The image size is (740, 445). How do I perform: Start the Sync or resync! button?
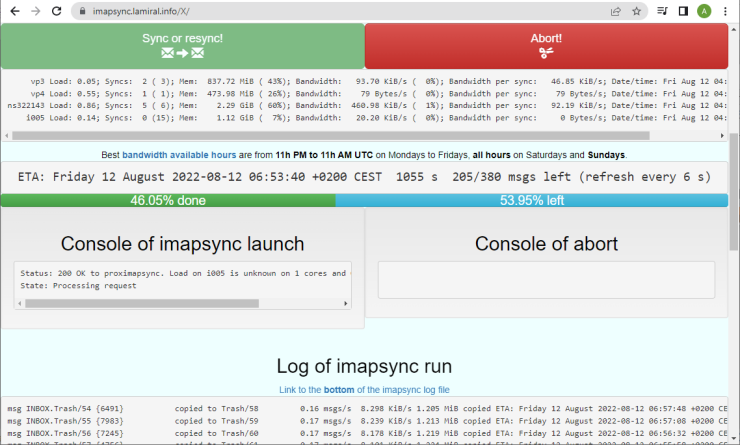pyautogui.click(x=183, y=46)
